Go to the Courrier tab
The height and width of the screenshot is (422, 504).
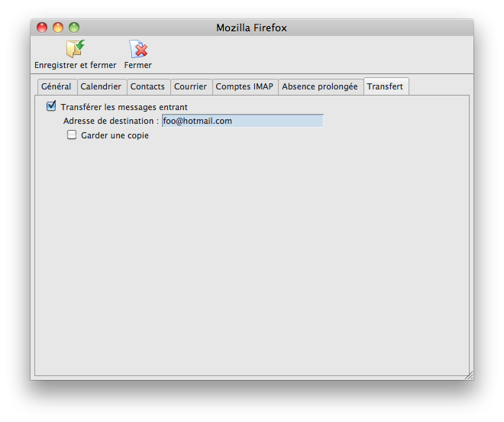click(x=191, y=86)
